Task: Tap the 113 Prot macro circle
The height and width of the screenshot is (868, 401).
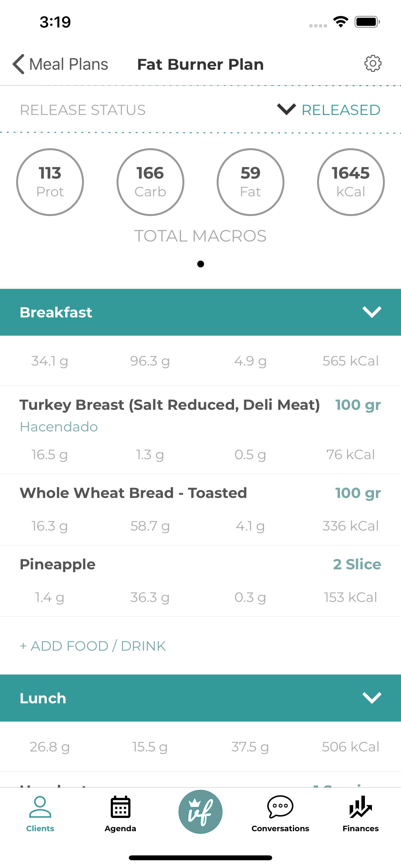Action: [x=50, y=182]
